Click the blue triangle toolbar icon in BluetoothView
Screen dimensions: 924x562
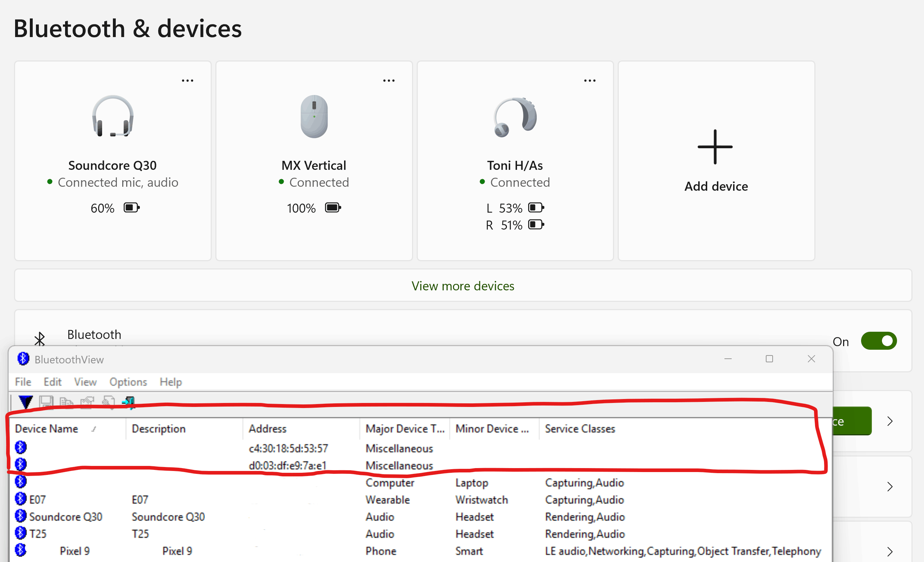26,402
